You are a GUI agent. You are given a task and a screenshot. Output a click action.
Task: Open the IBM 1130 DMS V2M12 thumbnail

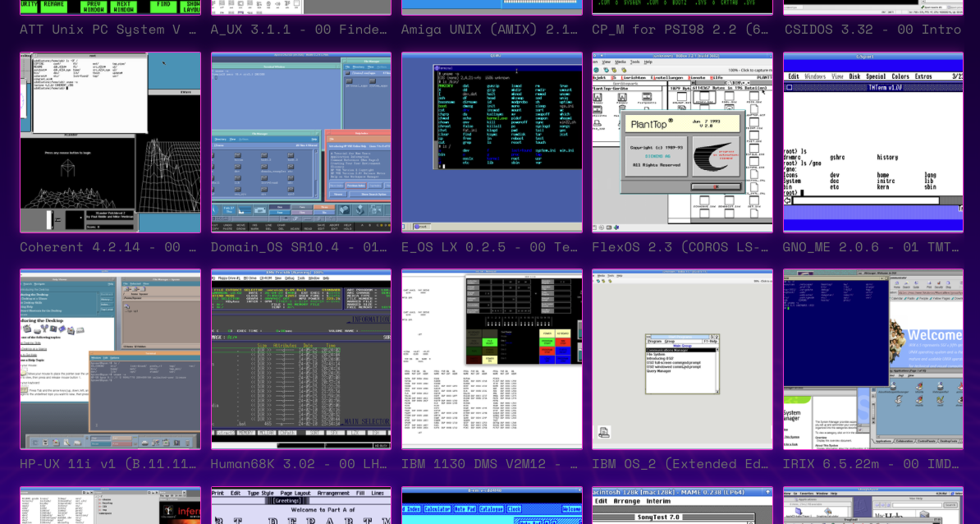click(x=492, y=360)
